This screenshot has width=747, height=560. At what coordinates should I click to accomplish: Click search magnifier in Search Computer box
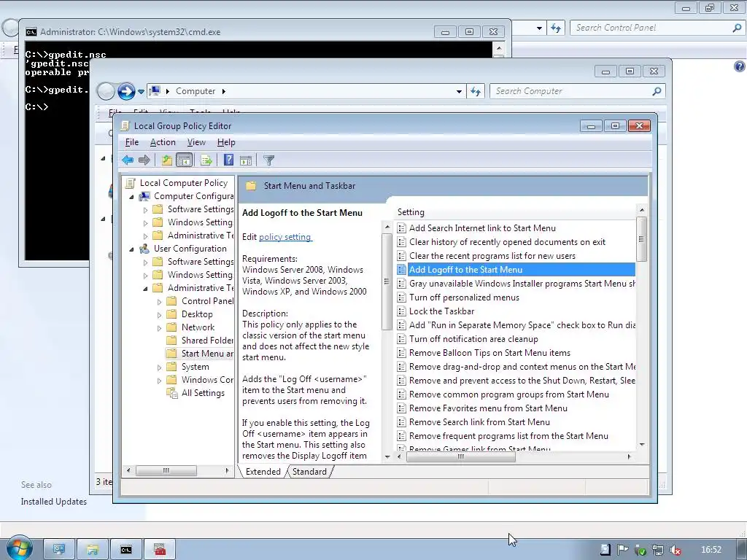click(x=657, y=91)
